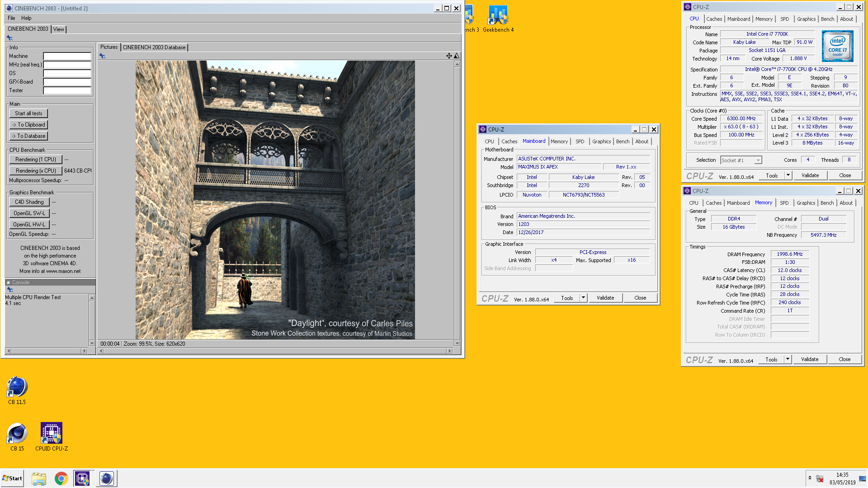Image resolution: width=868 pixels, height=488 pixels.
Task: Switch to the Cinebench View tab
Action: coord(59,29)
